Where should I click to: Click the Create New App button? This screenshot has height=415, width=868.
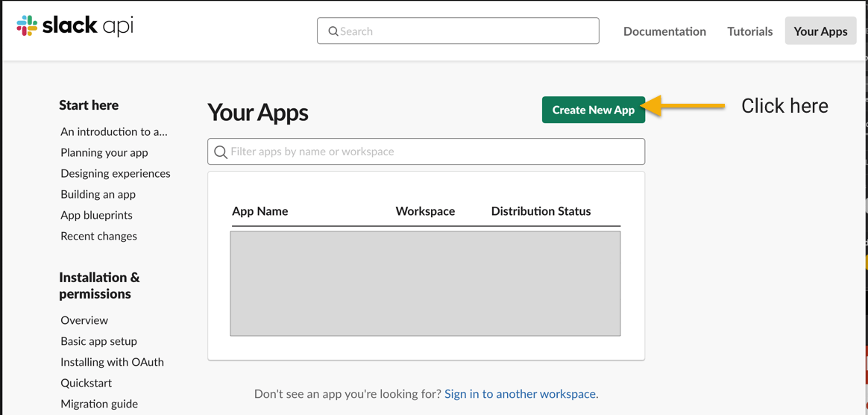(594, 110)
